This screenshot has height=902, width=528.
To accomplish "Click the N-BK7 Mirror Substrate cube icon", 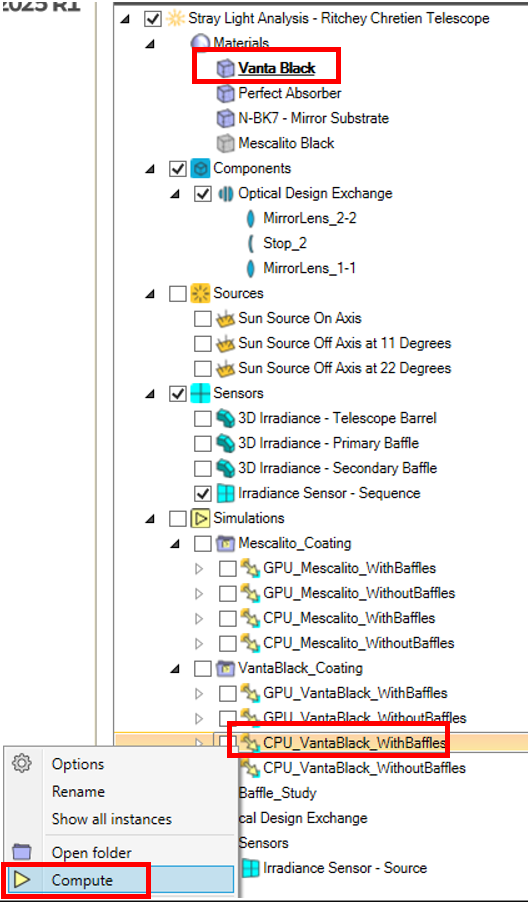I will tap(225, 119).
